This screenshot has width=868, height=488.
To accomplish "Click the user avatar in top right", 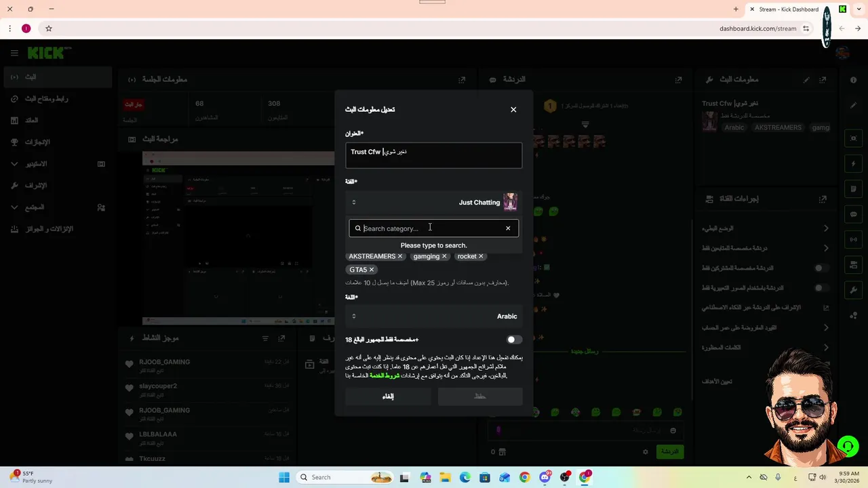I will click(x=843, y=53).
